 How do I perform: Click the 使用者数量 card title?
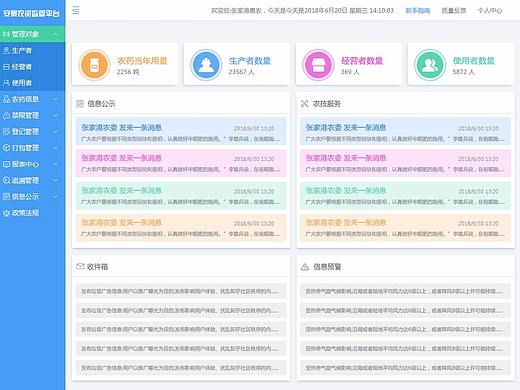(x=474, y=61)
